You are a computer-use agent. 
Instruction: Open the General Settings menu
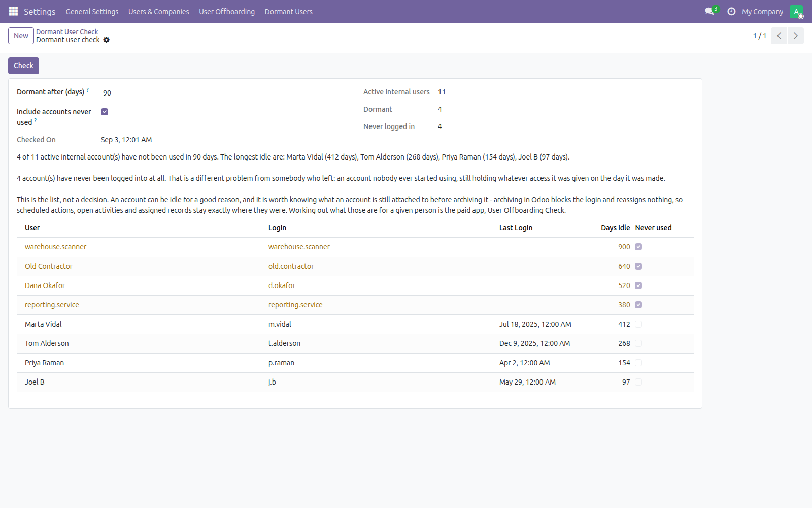[92, 12]
